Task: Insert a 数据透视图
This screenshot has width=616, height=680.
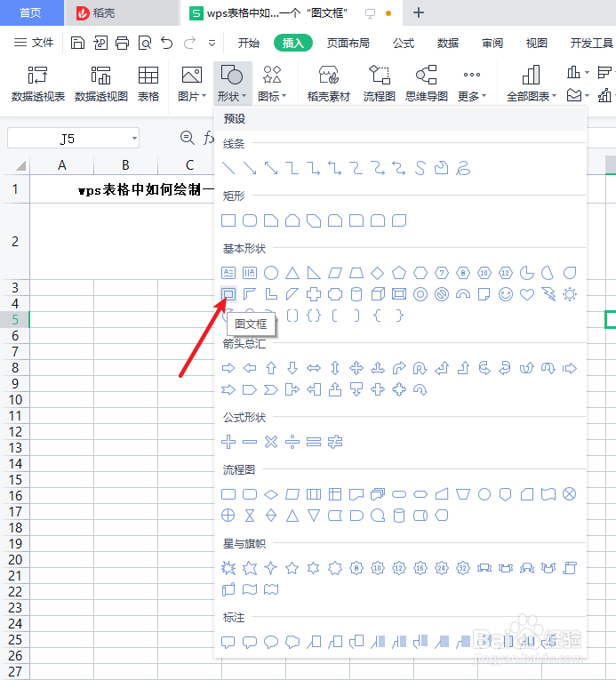Action: pyautogui.click(x=101, y=84)
